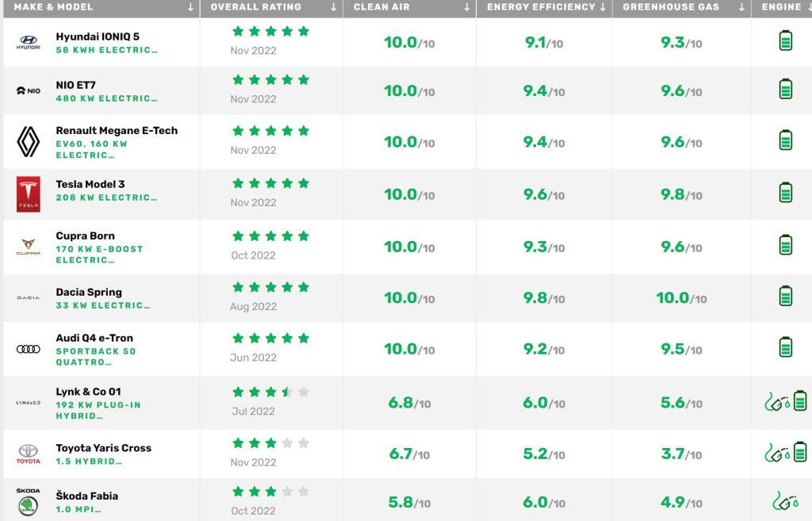812x521 pixels.
Task: Click Toyota Yaris Cross three-star rating
Action: (x=271, y=443)
